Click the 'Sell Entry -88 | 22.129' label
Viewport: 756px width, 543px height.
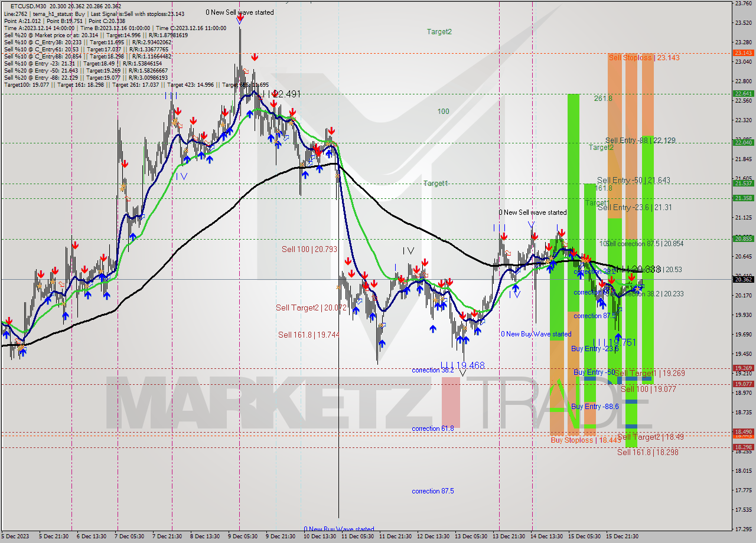(x=641, y=140)
